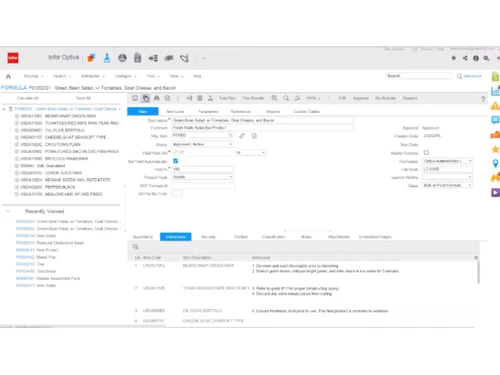
Task: Open the orange star sidebar icon
Action: (x=495, y=149)
